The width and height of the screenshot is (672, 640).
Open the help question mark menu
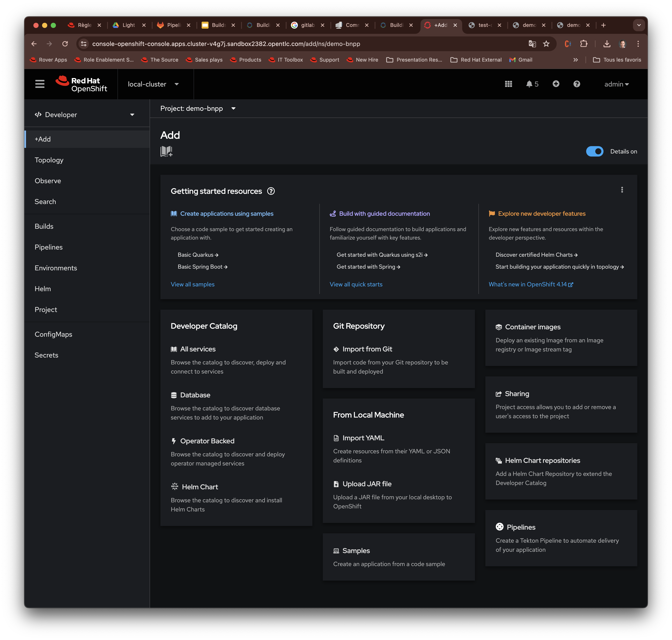click(576, 84)
